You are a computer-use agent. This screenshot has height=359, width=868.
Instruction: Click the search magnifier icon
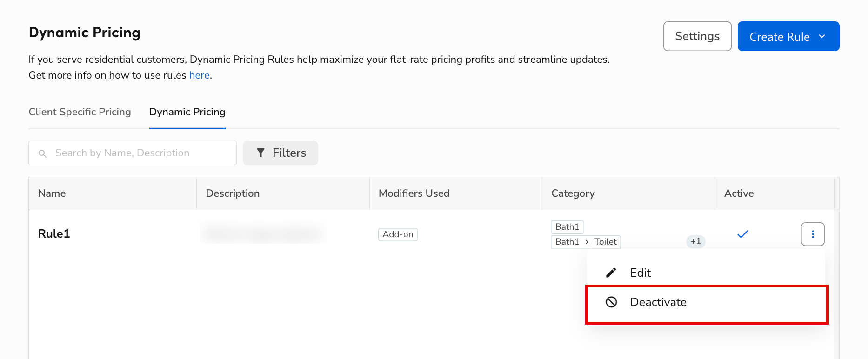[x=42, y=153]
